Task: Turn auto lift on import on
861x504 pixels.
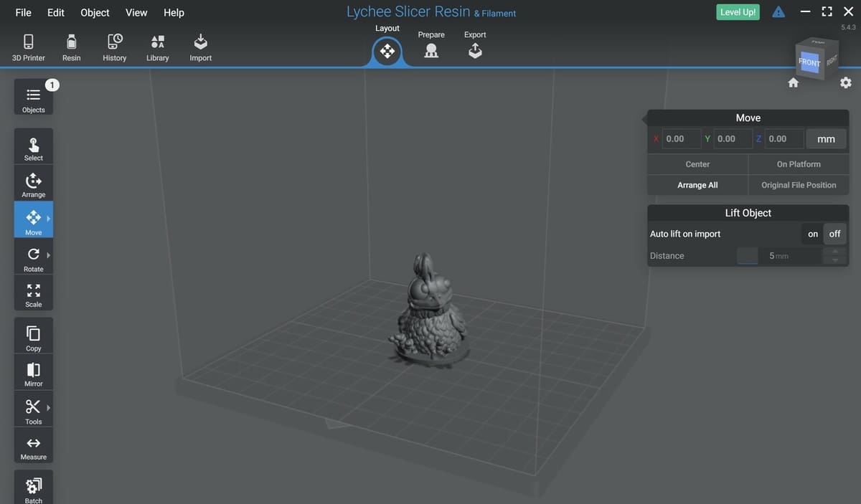Action: (x=813, y=234)
